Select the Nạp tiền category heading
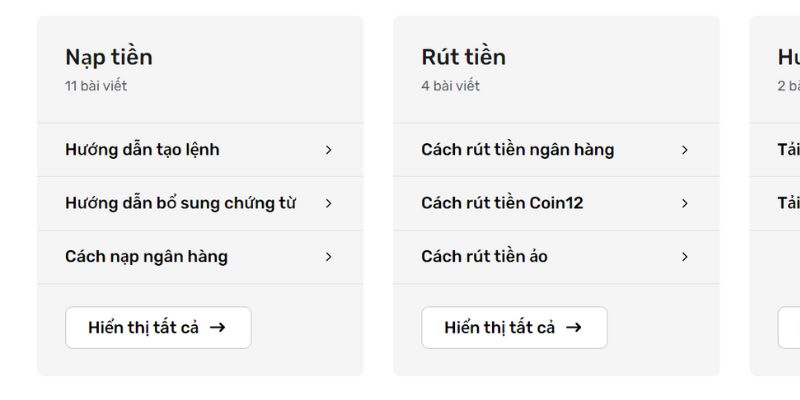 109,57
